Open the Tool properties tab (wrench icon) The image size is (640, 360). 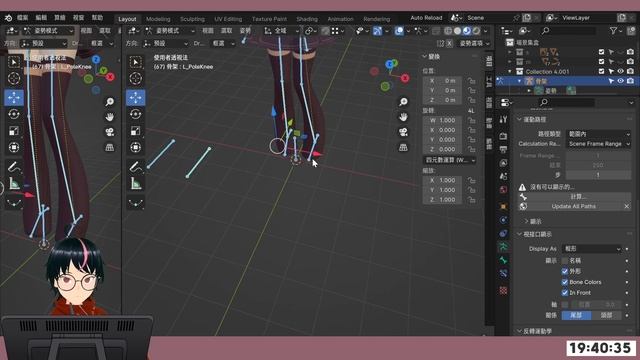click(503, 119)
